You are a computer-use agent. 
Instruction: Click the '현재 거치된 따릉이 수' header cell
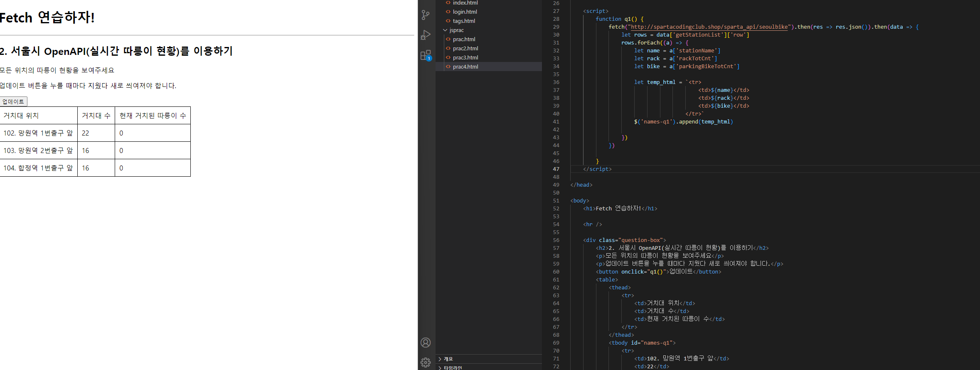153,116
